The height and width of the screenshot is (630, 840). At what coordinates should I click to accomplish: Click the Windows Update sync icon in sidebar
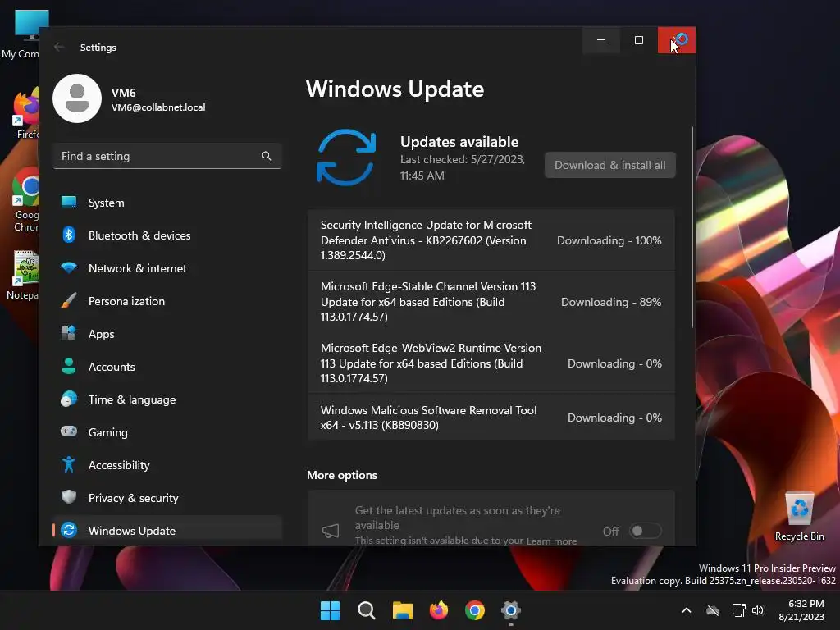pyautogui.click(x=69, y=530)
